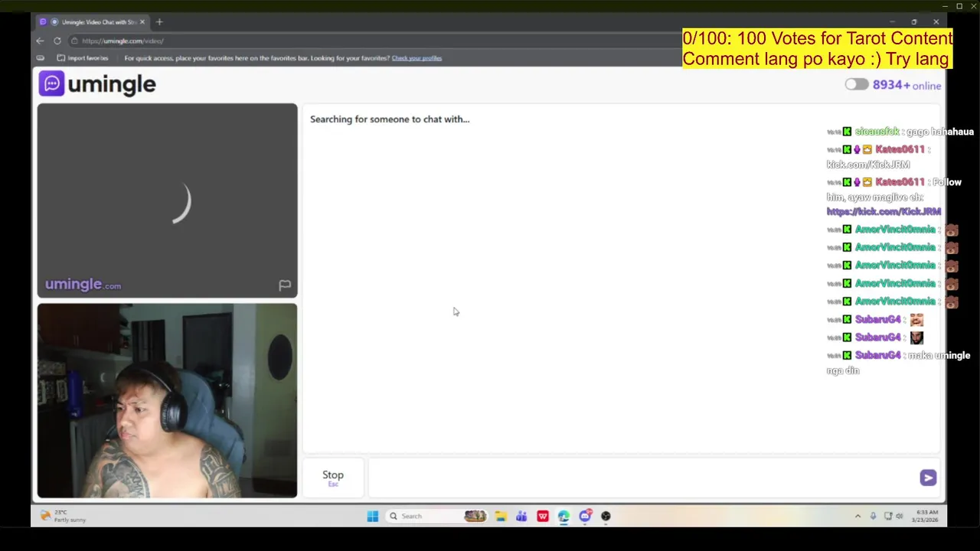This screenshot has width=980, height=551.
Task: Open File Explorer from the taskbar
Action: click(500, 517)
